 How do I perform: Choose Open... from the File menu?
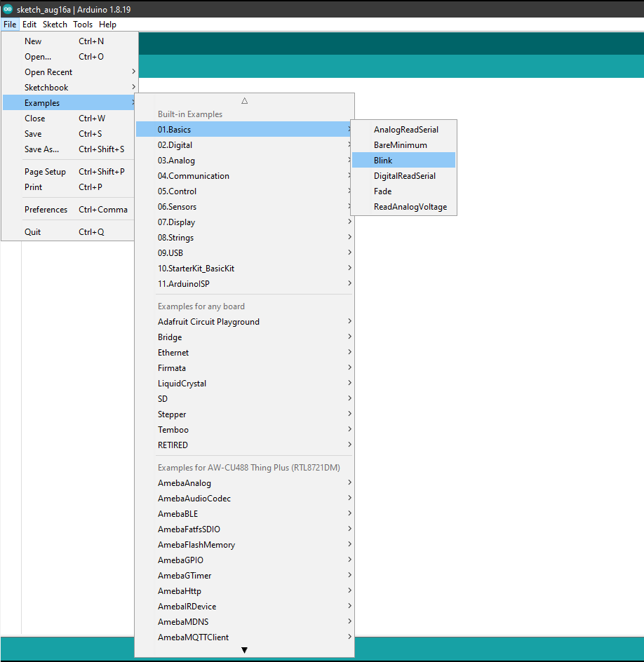point(69,57)
